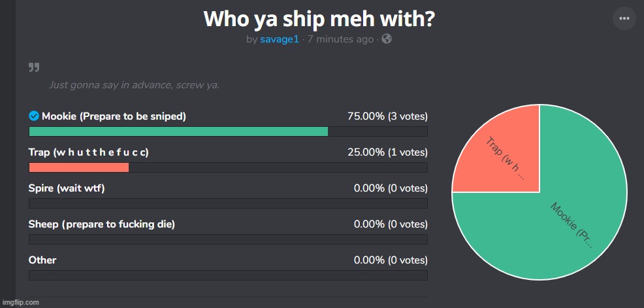Click the empty Other vote bar
This screenshot has height=308, width=644.
[x=228, y=275]
